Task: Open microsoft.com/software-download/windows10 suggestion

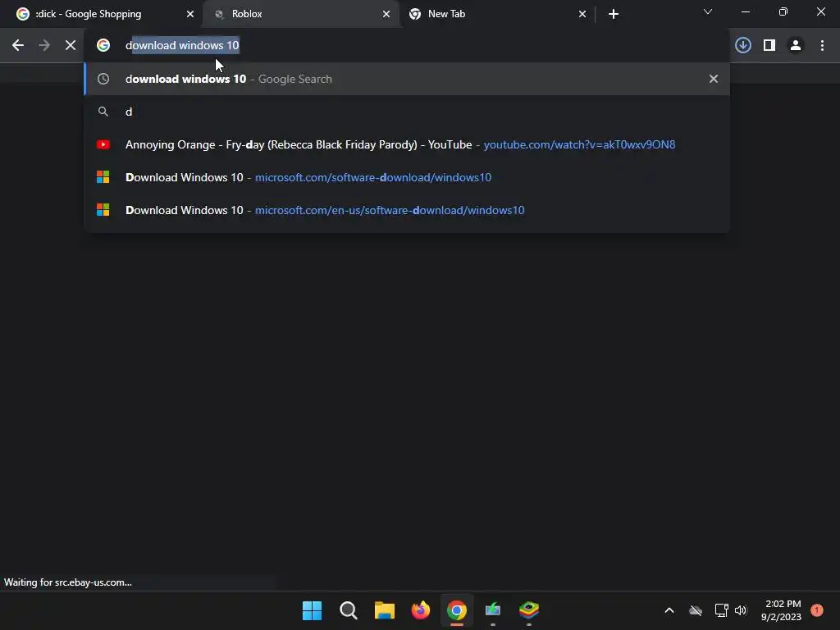Action: click(407, 177)
